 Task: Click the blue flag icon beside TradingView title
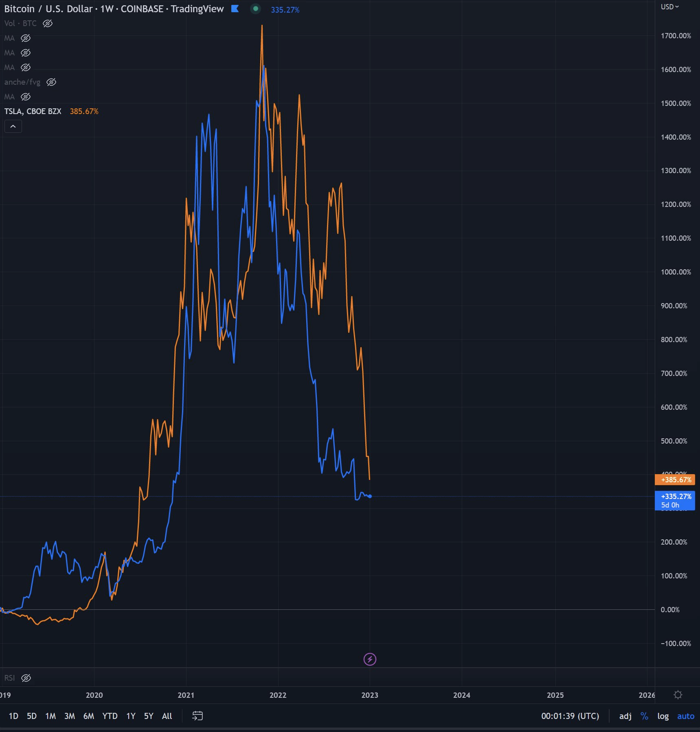[235, 9]
